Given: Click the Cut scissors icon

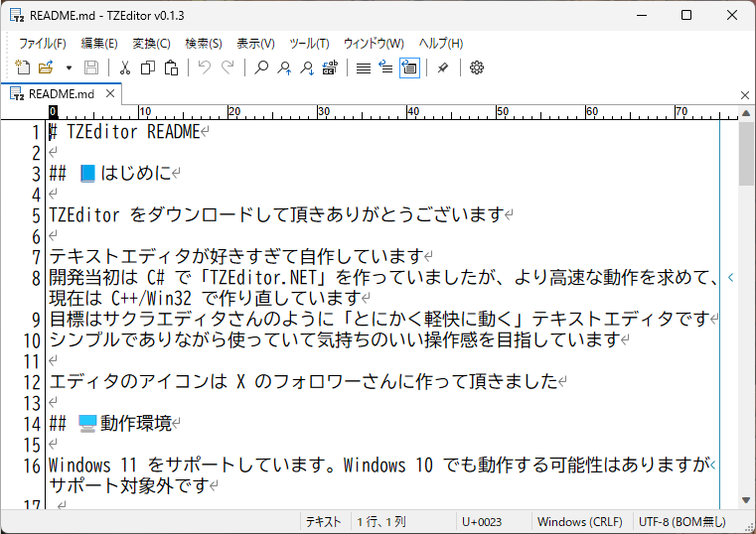Looking at the screenshot, I should pyautogui.click(x=125, y=67).
